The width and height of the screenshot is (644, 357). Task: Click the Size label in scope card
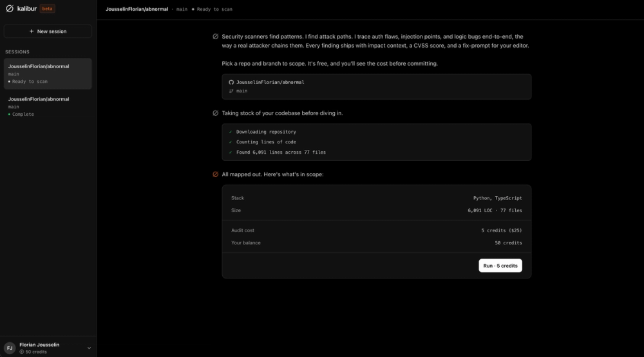(236, 210)
